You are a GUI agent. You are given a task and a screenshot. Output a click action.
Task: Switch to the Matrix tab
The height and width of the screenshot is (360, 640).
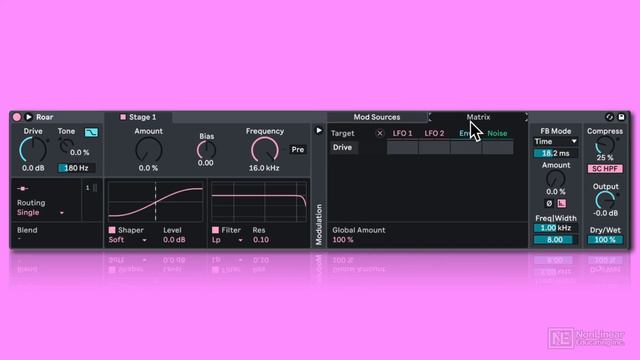click(478, 117)
